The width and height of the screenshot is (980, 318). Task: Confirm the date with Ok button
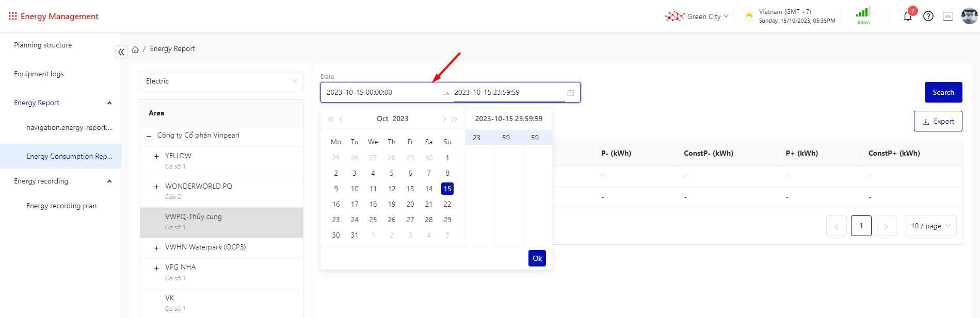click(537, 258)
